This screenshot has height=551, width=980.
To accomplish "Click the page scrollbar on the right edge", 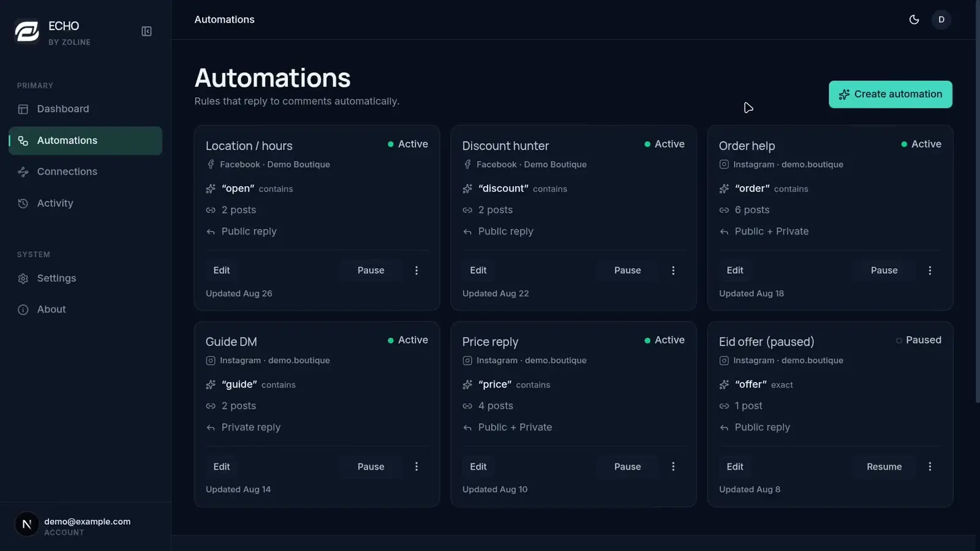I will [x=978, y=201].
